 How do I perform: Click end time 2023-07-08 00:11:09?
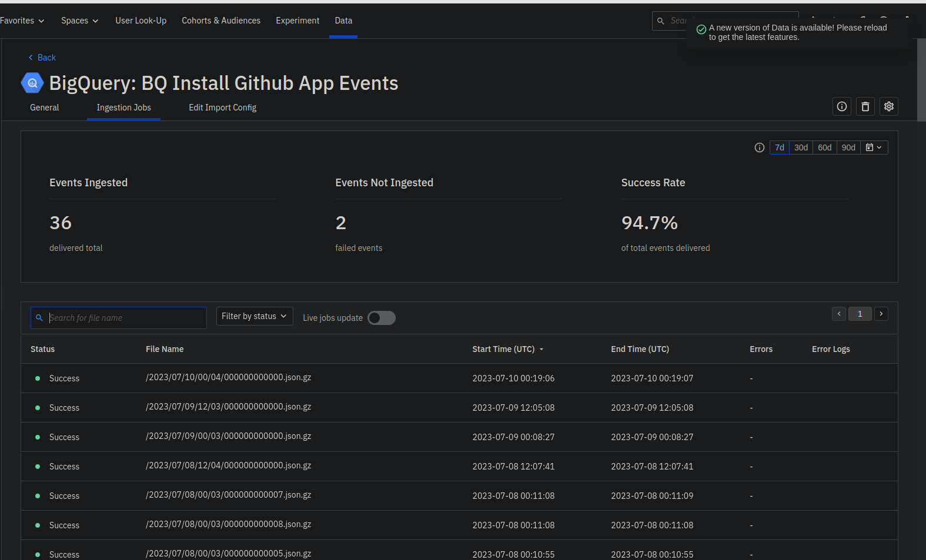click(652, 496)
